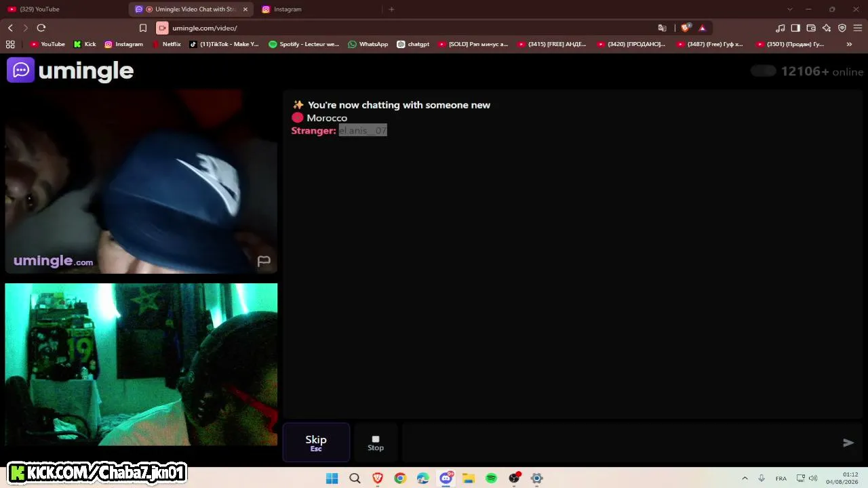Open Discord from taskbar
Image resolution: width=868 pixels, height=488 pixels.
(446, 479)
